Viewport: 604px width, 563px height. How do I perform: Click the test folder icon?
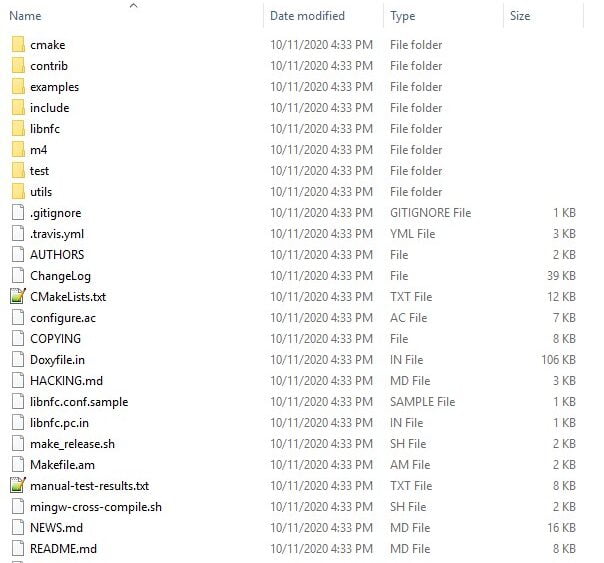pyautogui.click(x=18, y=171)
